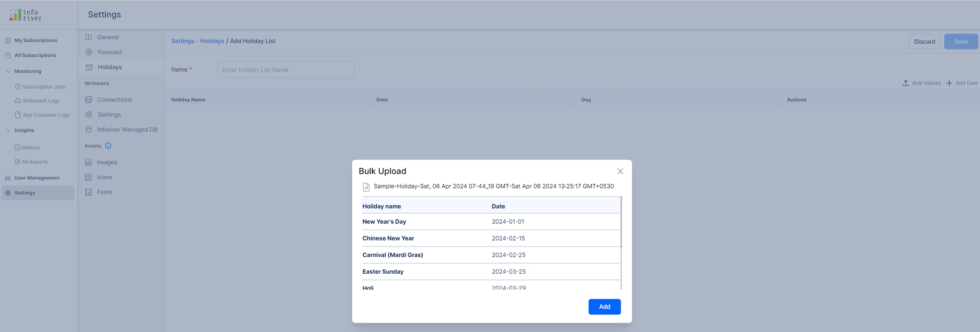Click the holiday preview table scrollbar

pos(621,223)
